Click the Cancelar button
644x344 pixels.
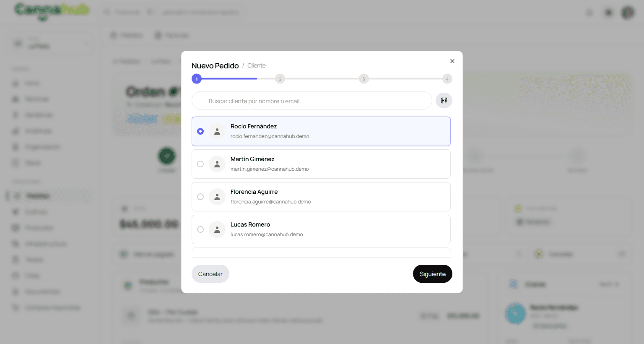tap(210, 274)
